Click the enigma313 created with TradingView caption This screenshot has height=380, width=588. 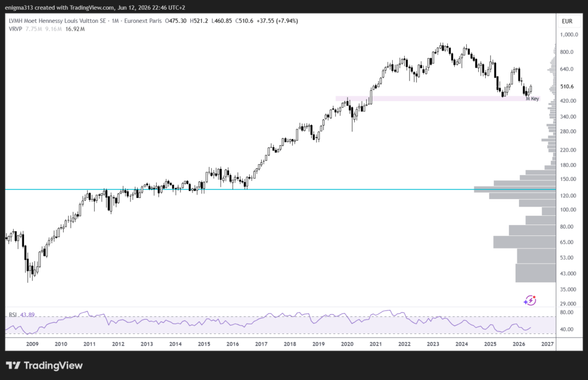(x=95, y=7)
